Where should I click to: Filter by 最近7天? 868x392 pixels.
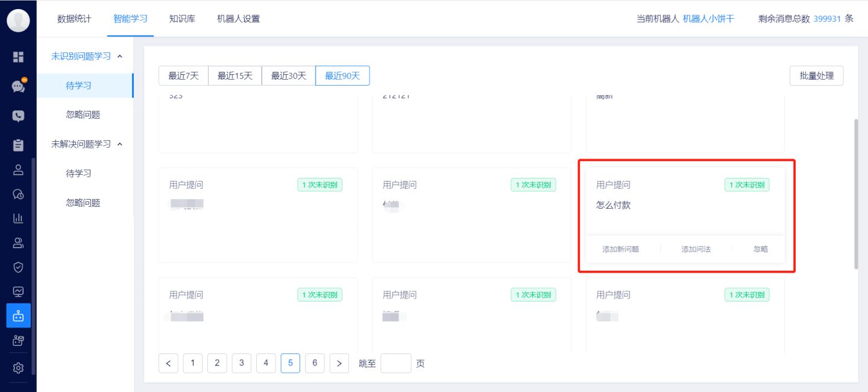point(183,76)
